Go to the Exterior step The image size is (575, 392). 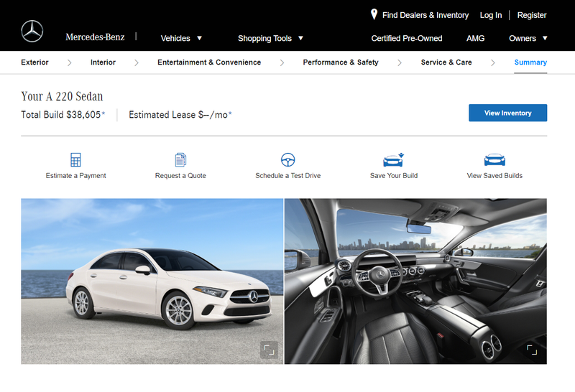coord(34,62)
